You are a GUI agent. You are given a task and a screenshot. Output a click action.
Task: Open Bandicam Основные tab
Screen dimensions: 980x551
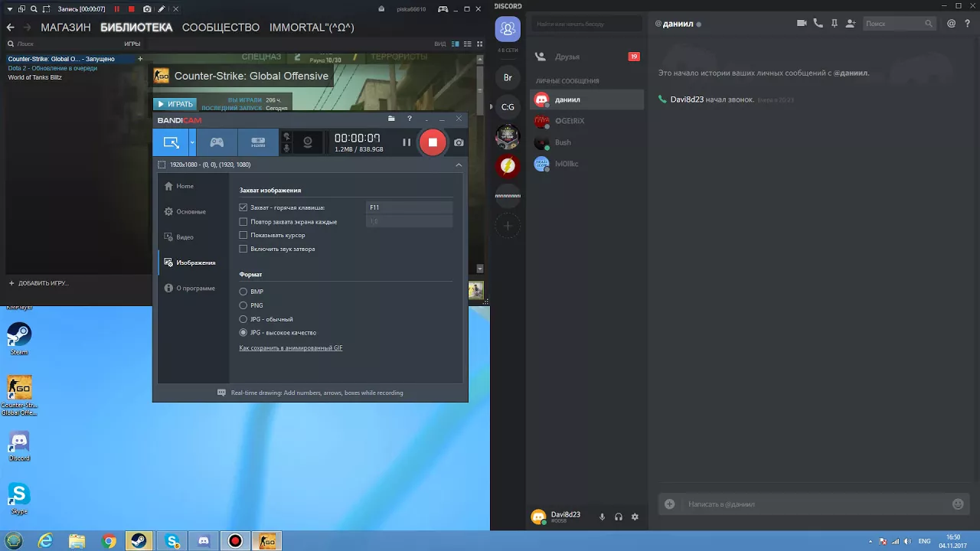[x=185, y=211]
